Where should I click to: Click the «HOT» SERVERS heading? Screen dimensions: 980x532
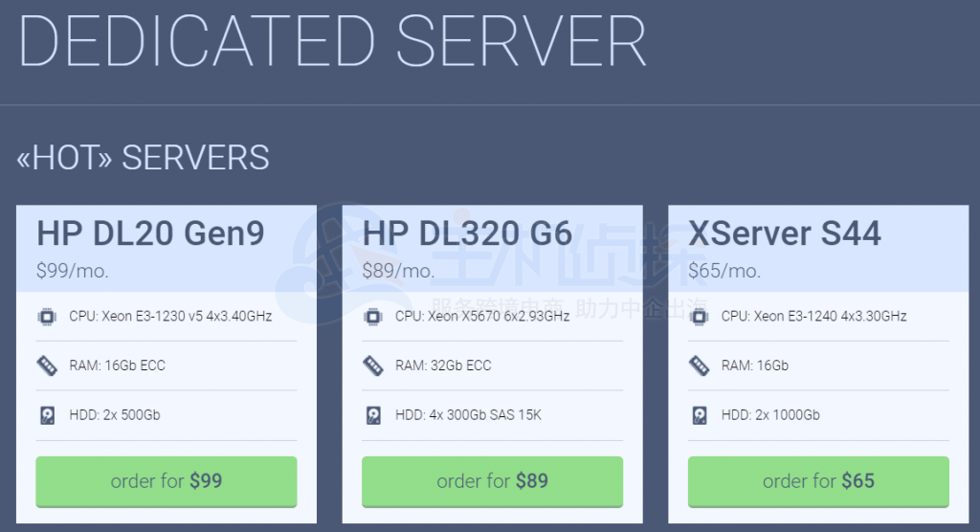(144, 158)
